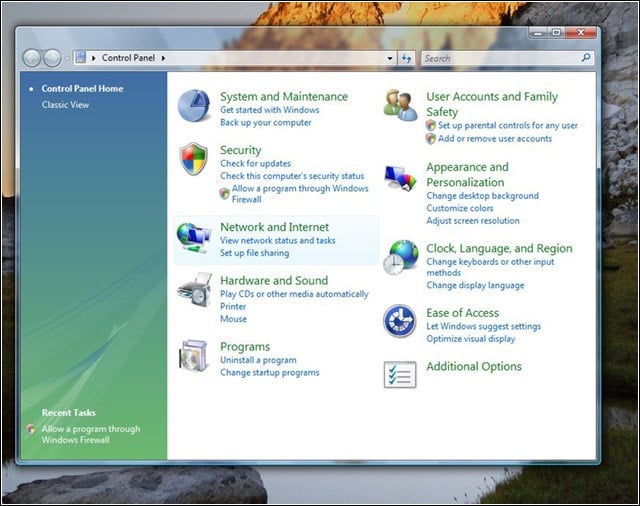
Task: Open the System and Maintenance pie chart icon
Action: [x=194, y=106]
